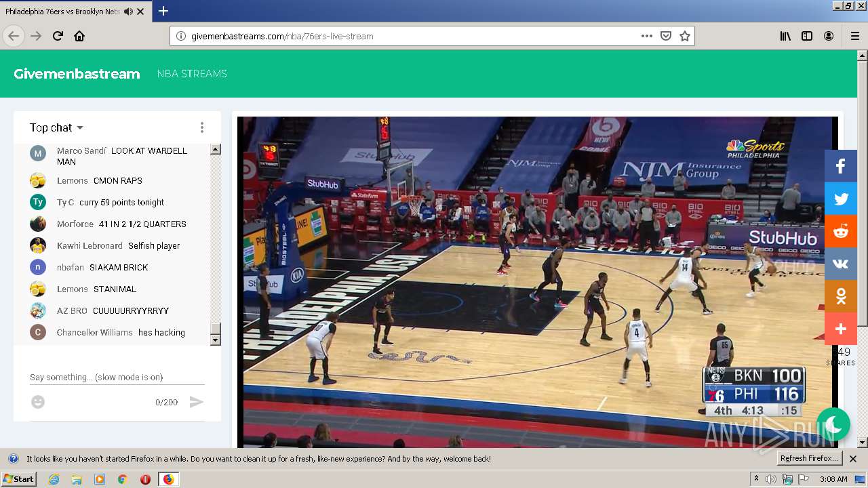The height and width of the screenshot is (488, 868).
Task: Open chat options three-dot menu
Action: click(x=201, y=127)
